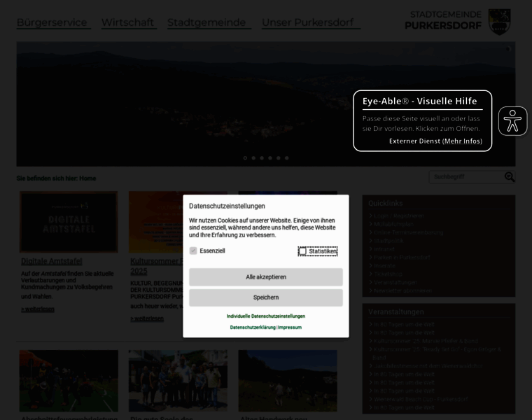
Task: Open the Müllabfuhrplan quicklink
Action: (393, 224)
